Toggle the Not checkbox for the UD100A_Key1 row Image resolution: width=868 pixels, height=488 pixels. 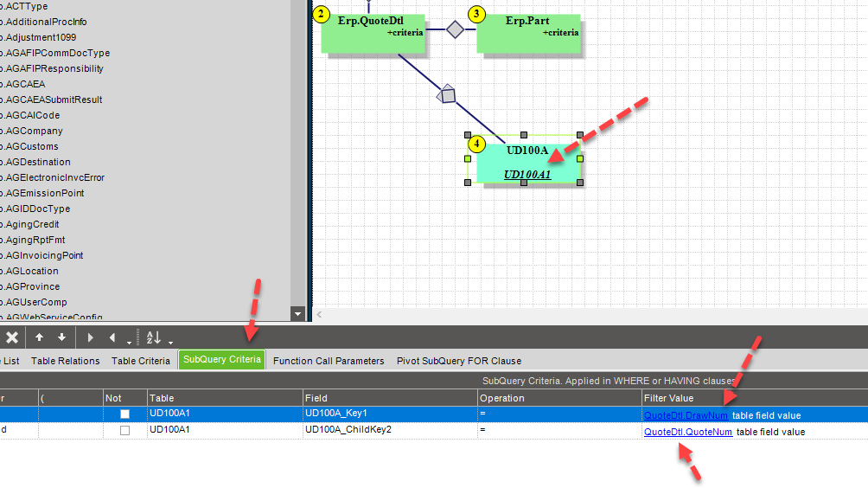(x=125, y=414)
